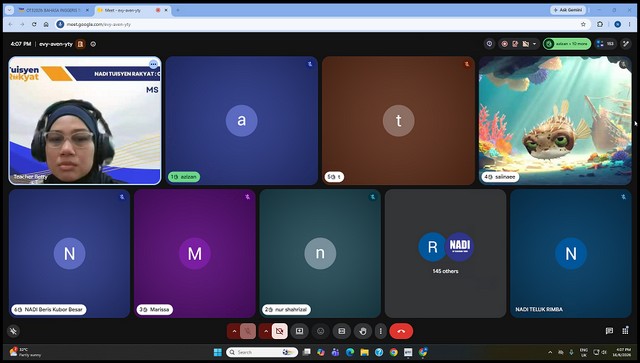Viewport: 640px width, 363px height.
Task: Open the activities grid icon
Action: pyautogui.click(x=625, y=331)
